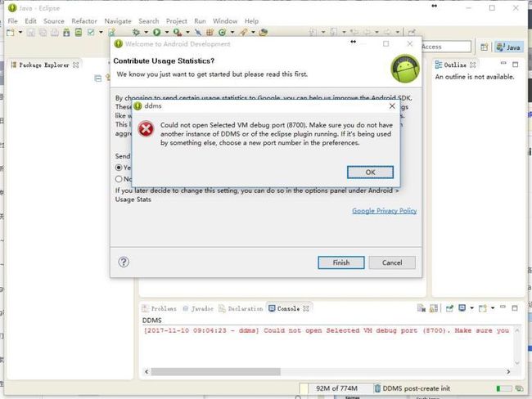Open the Lint check dropdown arrow
This screenshot has width=532, height=399.
pyautogui.click(x=101, y=32)
